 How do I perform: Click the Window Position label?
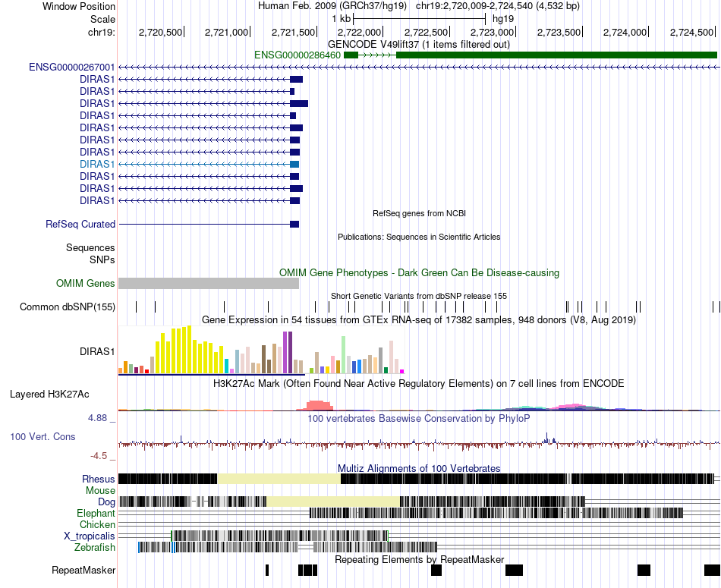click(79, 6)
